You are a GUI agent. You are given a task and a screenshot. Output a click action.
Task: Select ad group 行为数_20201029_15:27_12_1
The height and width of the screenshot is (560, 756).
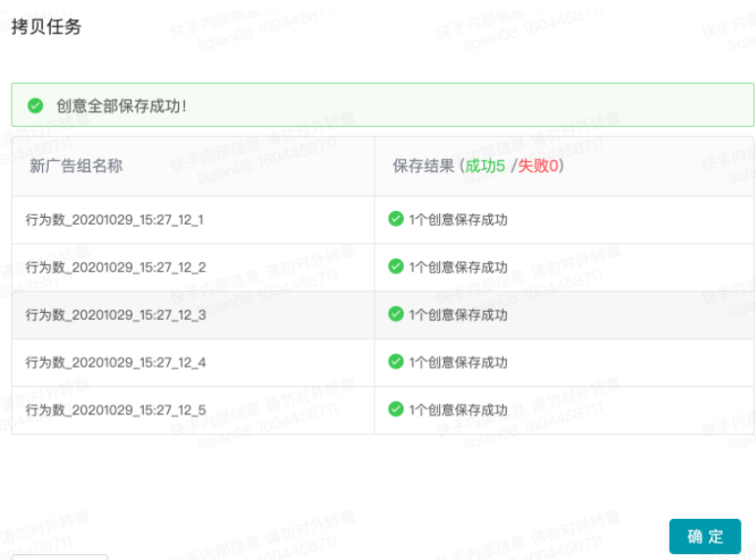pos(115,220)
